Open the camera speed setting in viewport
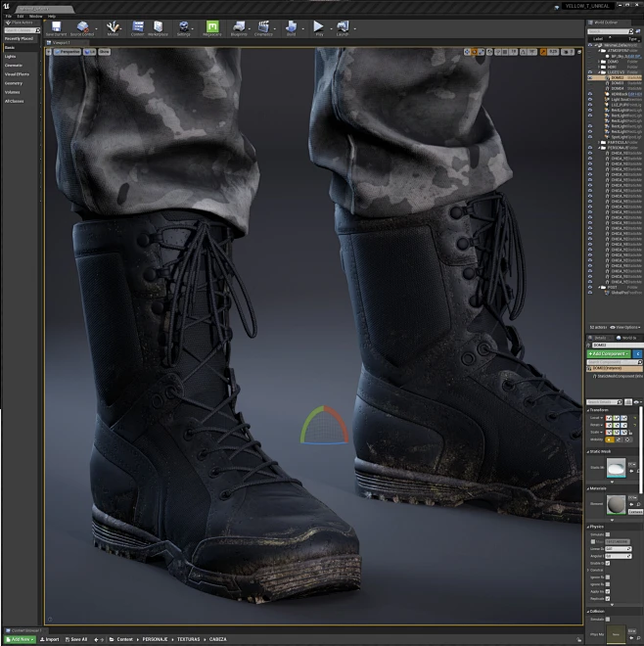The width and height of the screenshot is (644, 646). point(568,52)
